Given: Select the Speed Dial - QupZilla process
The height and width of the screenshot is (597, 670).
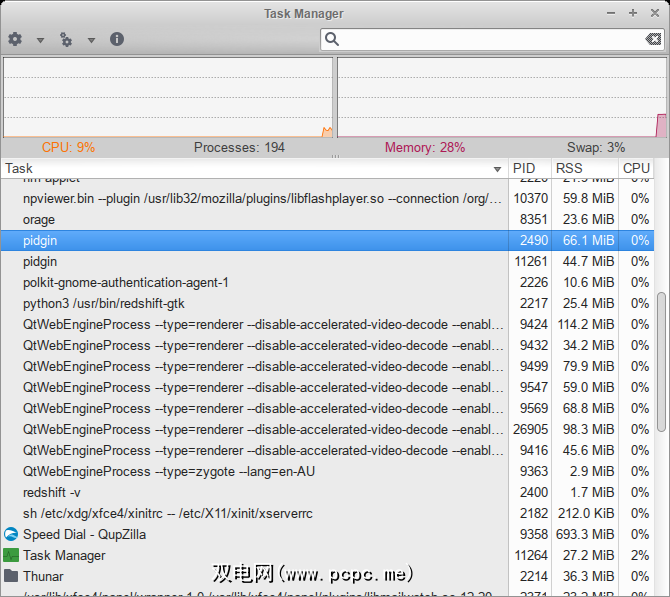Looking at the screenshot, I should coord(78,534).
